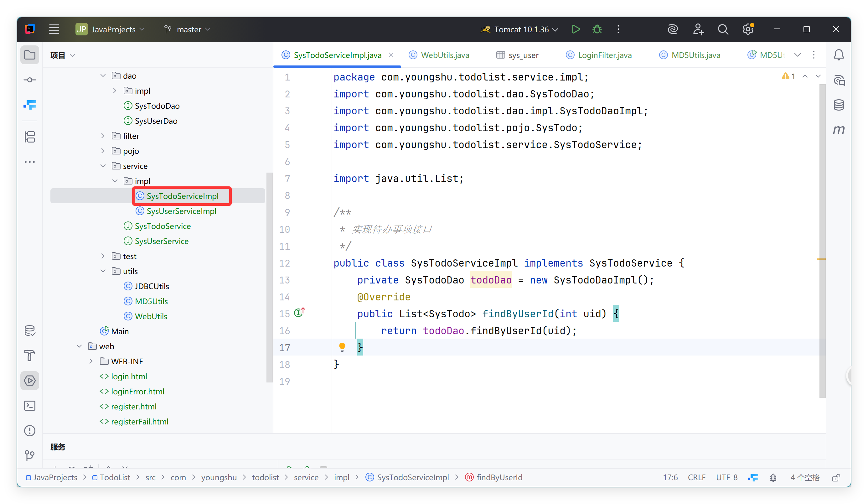Open Search Everywhere magnifier
The image size is (868, 504).
coord(723,29)
